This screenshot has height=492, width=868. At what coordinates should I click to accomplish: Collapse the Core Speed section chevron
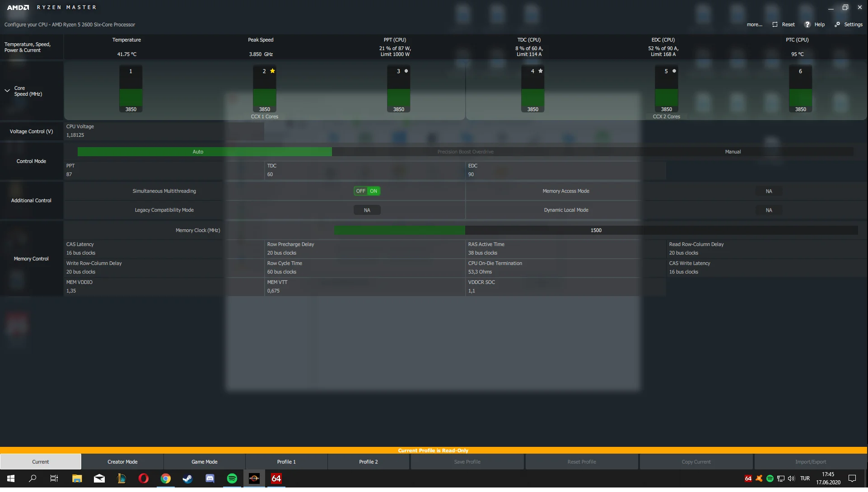[7, 91]
